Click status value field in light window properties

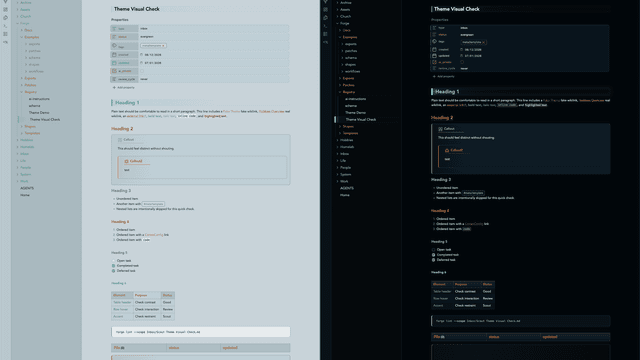point(213,37)
